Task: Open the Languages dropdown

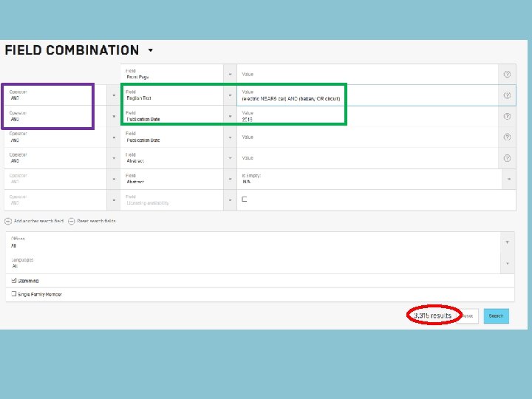Action: pyautogui.click(x=507, y=263)
